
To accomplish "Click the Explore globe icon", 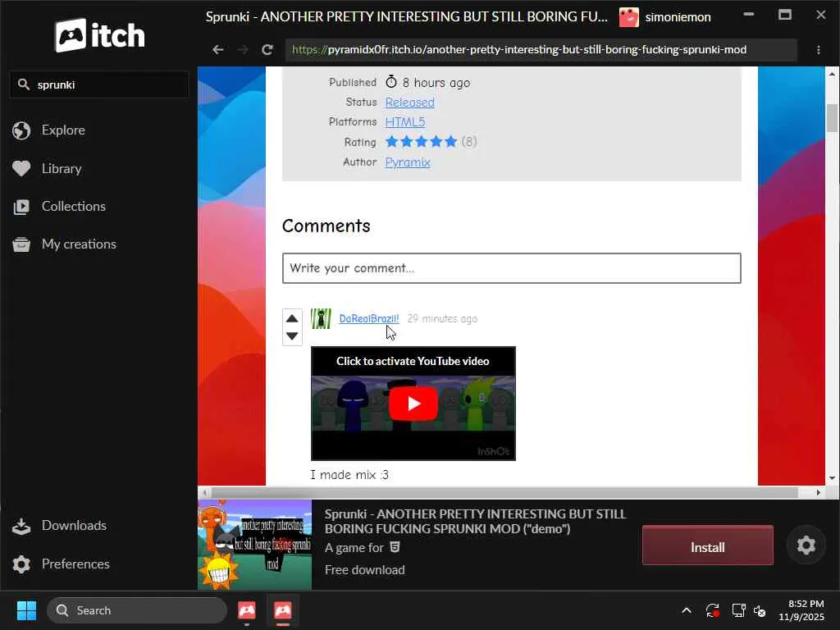I will click(x=21, y=130).
